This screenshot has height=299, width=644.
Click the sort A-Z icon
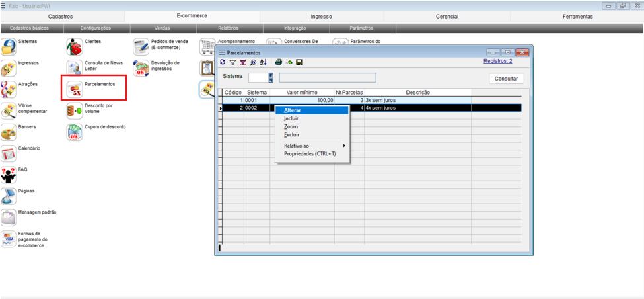(263, 62)
